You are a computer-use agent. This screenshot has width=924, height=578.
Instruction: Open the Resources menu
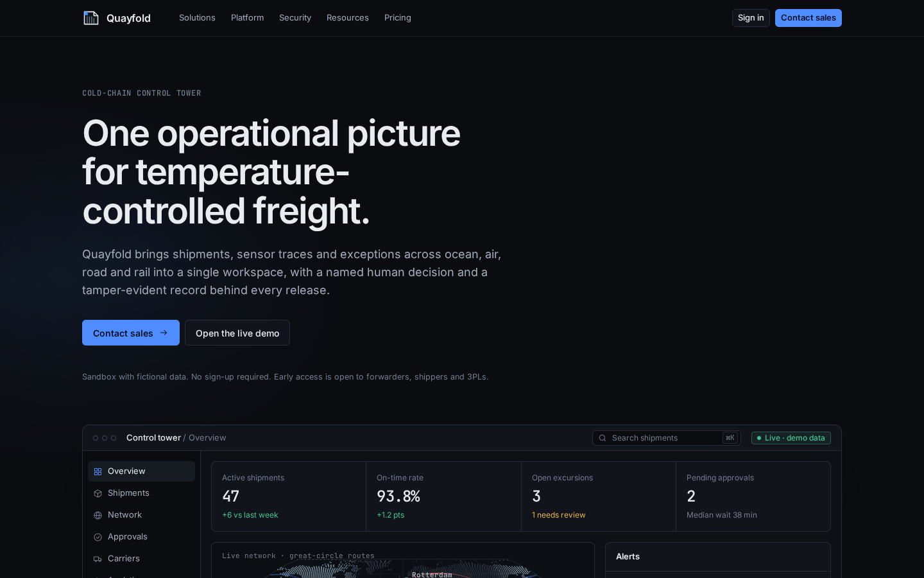click(x=348, y=18)
